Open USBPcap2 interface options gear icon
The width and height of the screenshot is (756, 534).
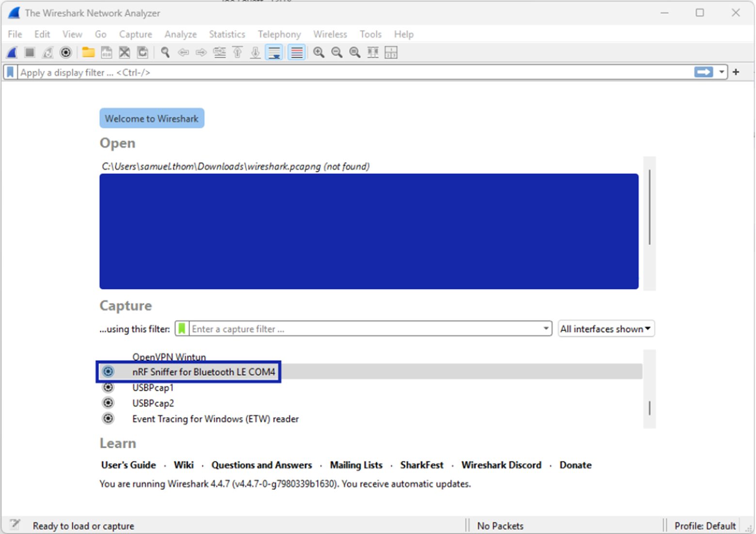pos(108,403)
